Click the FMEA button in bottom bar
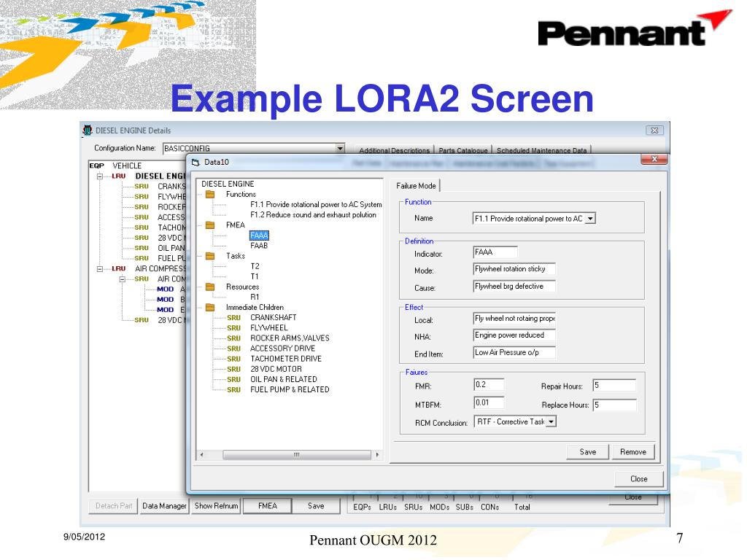 267,506
